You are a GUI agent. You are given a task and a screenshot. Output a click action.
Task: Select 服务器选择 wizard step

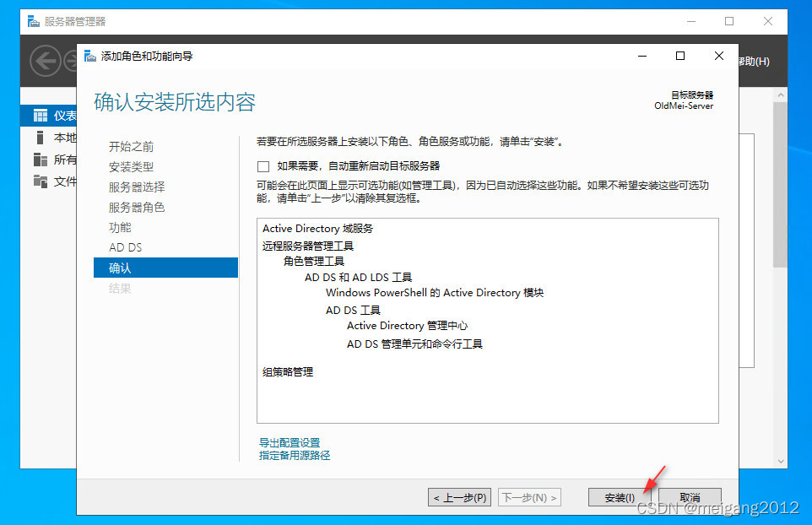coord(137,187)
